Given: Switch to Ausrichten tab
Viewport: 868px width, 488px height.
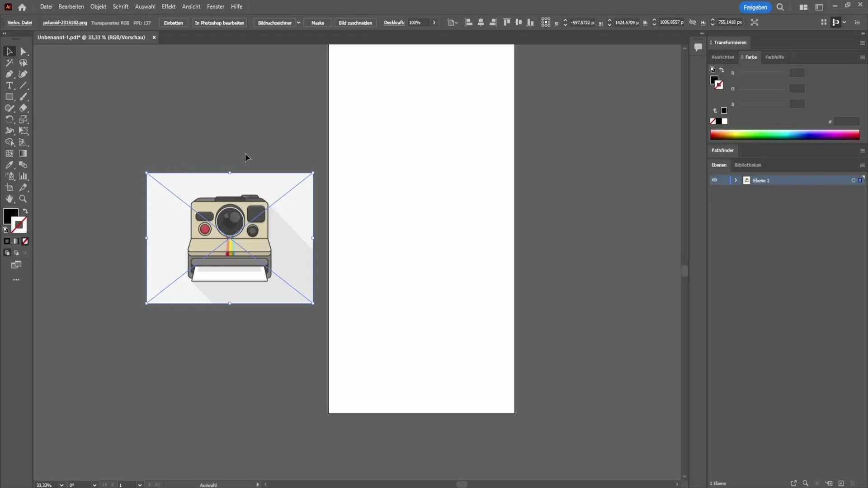Looking at the screenshot, I should point(722,57).
